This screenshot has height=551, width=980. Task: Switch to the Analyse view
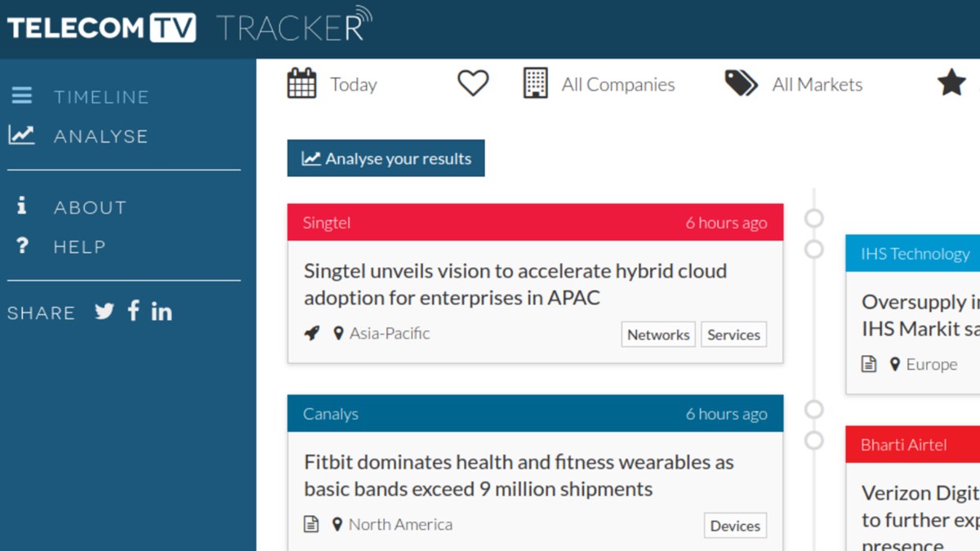coord(100,136)
